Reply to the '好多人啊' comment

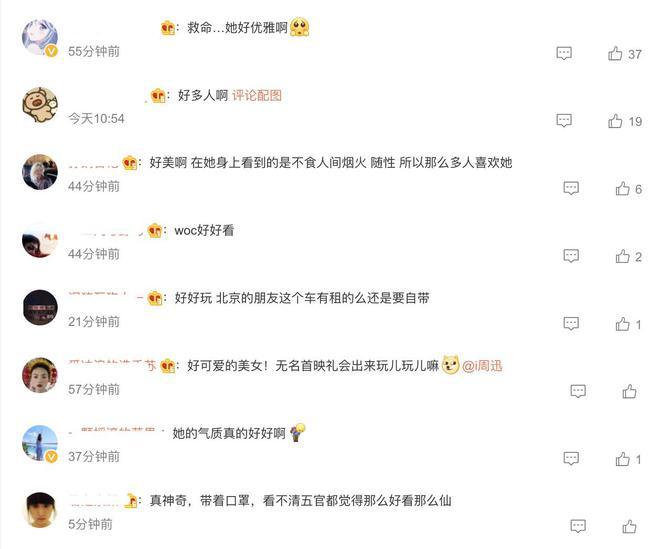click(x=564, y=121)
